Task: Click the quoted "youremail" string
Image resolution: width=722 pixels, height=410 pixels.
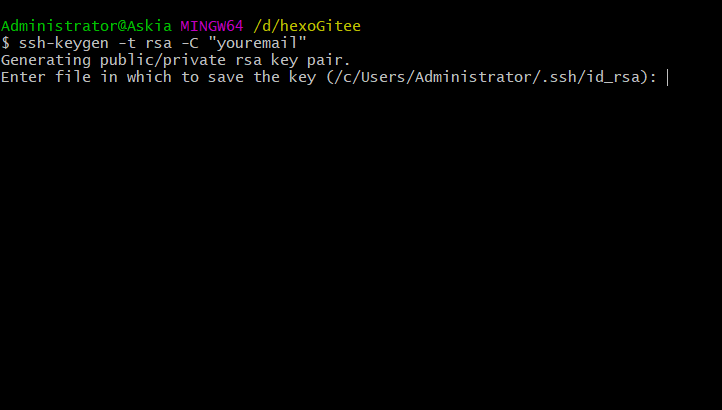Action: [x=257, y=43]
